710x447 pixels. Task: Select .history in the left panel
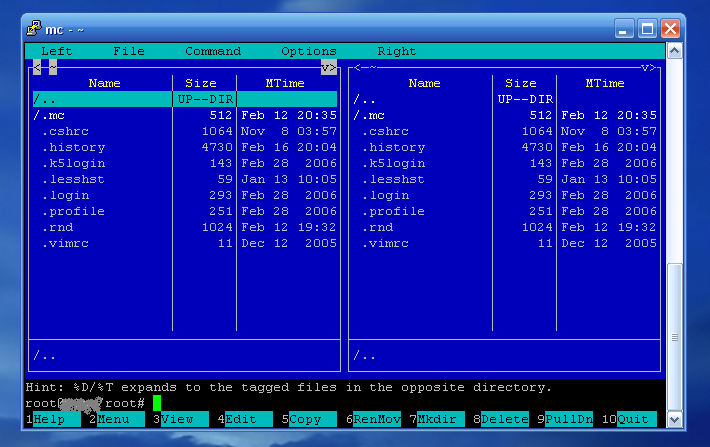[x=185, y=147]
